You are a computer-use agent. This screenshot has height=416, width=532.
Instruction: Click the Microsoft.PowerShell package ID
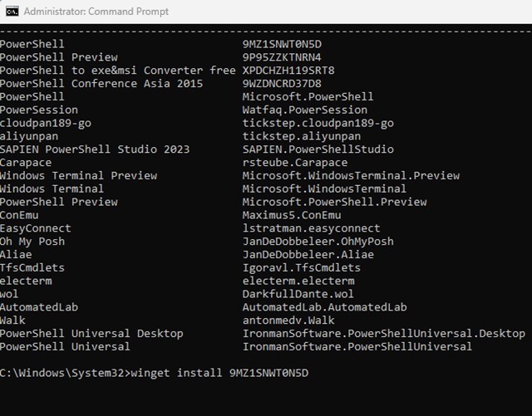click(308, 97)
